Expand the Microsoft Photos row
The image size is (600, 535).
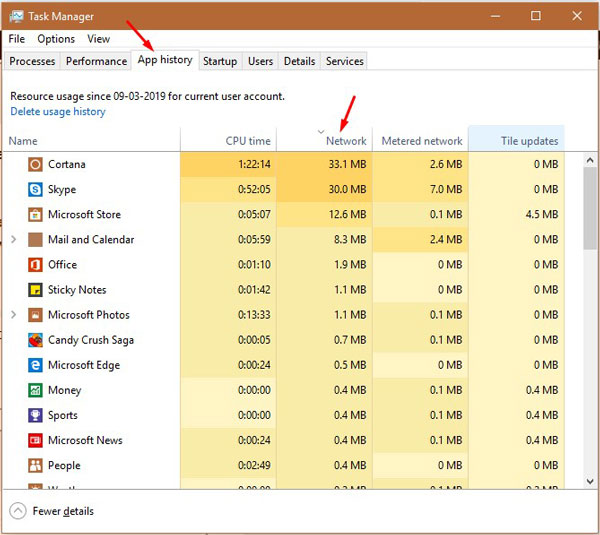tap(13, 315)
